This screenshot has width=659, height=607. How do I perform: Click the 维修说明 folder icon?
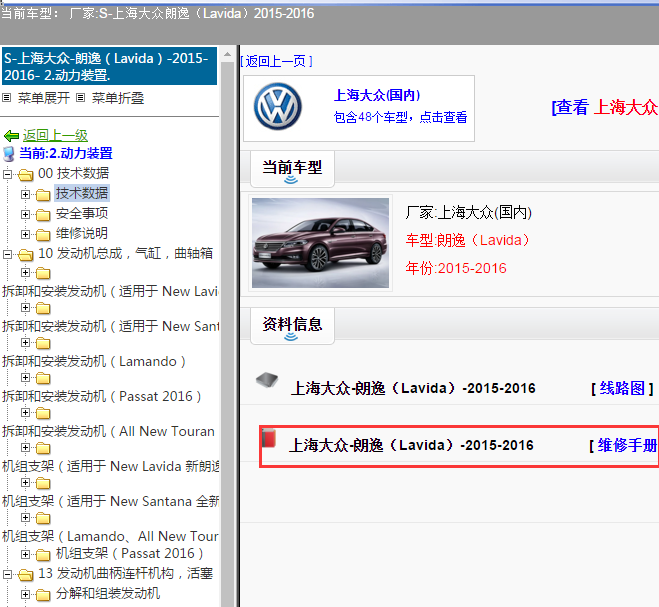coord(43,235)
